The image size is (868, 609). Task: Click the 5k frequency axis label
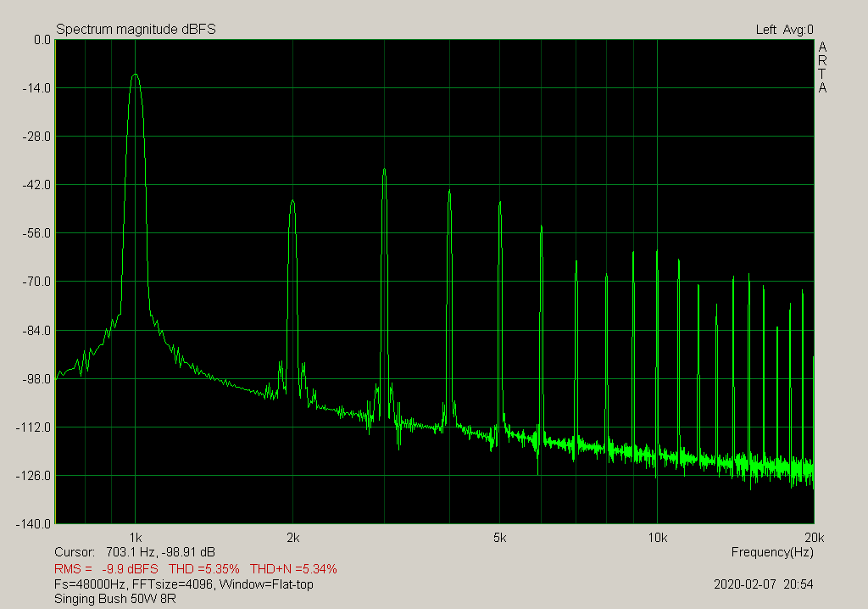[x=500, y=538]
